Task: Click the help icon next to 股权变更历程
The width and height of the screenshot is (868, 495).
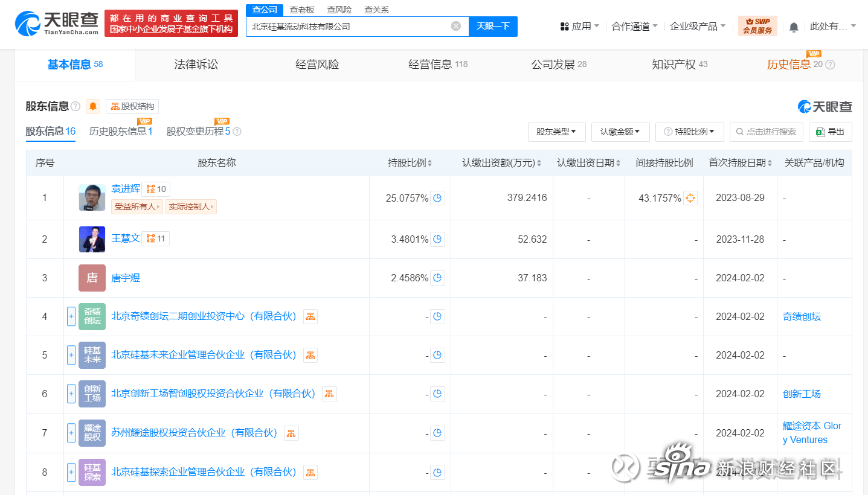Action: (x=237, y=132)
